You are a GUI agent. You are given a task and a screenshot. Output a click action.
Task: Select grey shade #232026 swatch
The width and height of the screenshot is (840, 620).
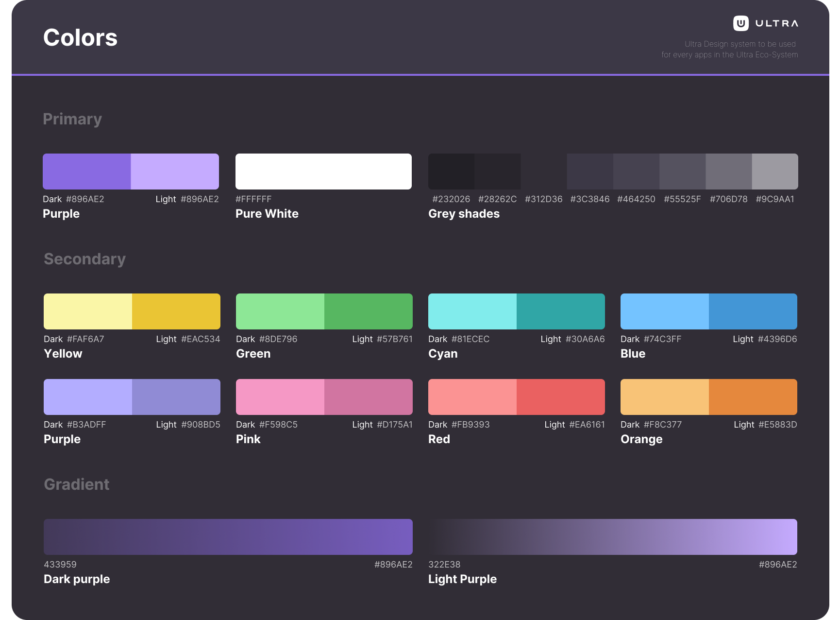point(452,172)
